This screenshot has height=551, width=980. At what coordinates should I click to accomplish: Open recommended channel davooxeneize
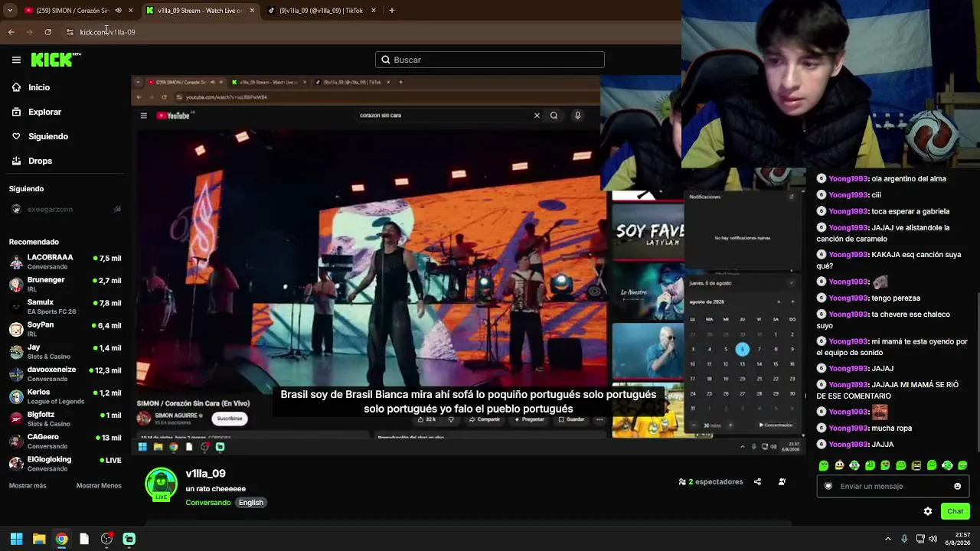(x=65, y=374)
